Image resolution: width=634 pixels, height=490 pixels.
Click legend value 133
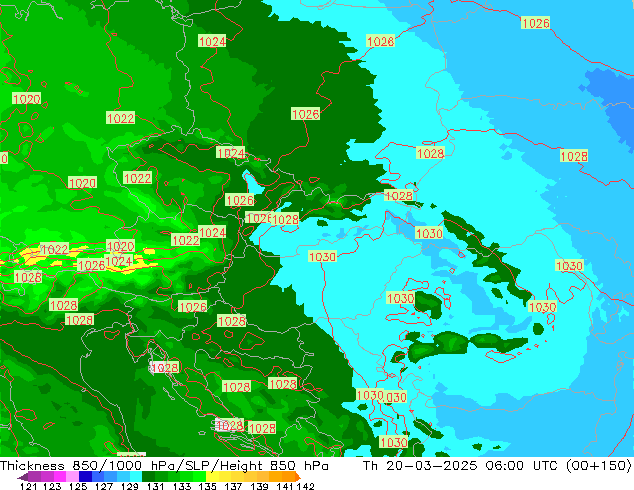(182, 486)
